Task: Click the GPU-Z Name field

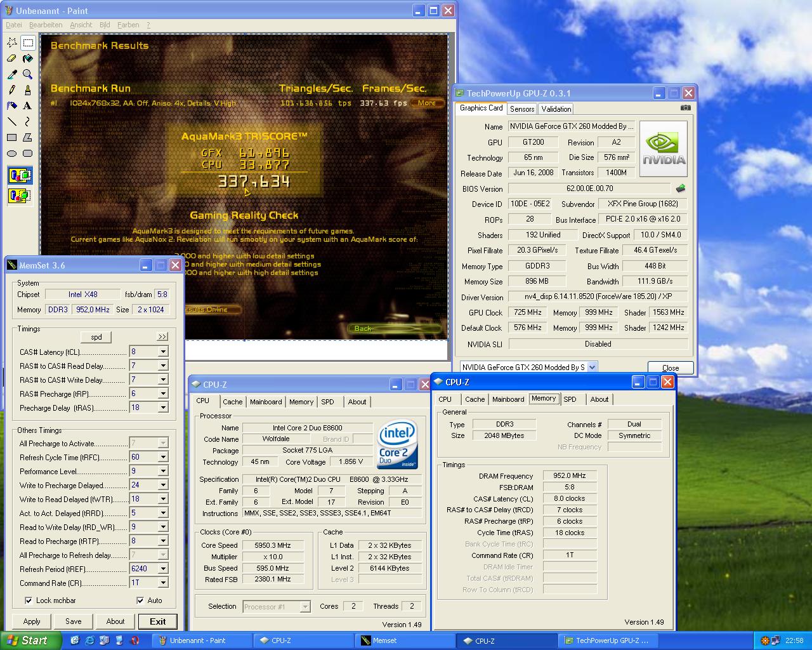Action: 570,126
